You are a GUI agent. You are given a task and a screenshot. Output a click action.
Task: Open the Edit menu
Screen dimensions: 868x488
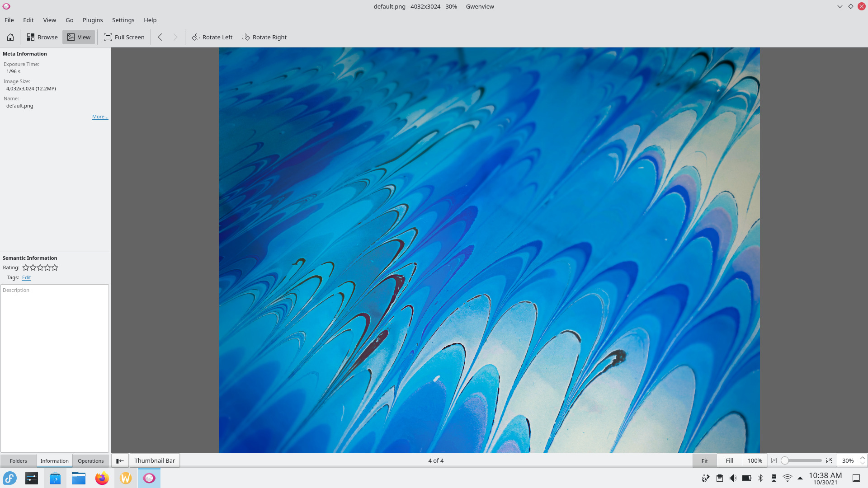(x=28, y=20)
